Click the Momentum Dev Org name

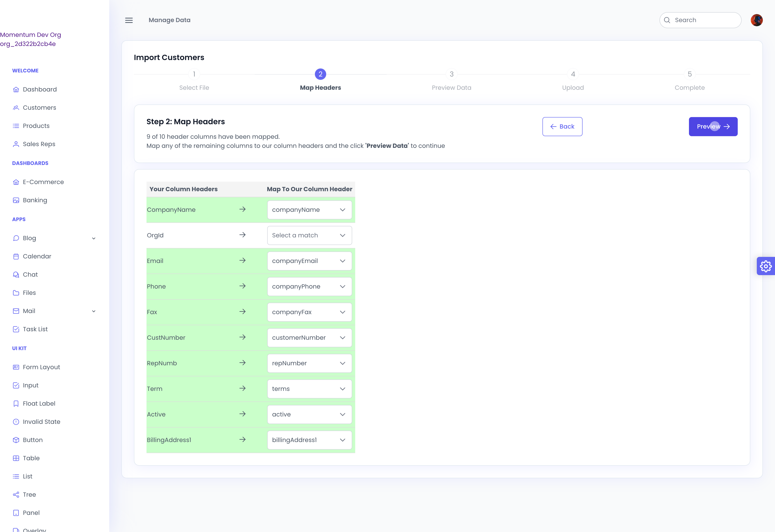(x=30, y=35)
